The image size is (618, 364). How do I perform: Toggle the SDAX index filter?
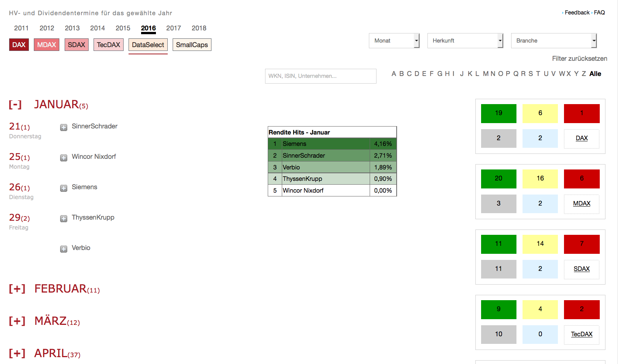pyautogui.click(x=76, y=45)
